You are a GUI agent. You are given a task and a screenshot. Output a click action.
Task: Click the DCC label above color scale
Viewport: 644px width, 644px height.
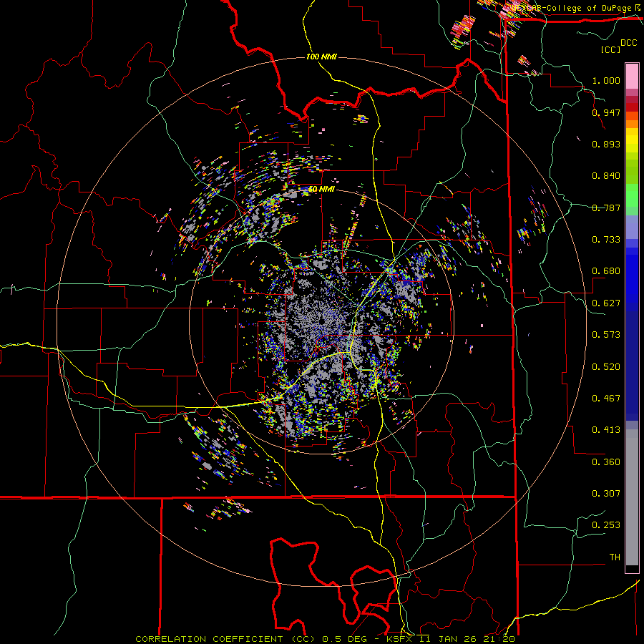(x=628, y=43)
